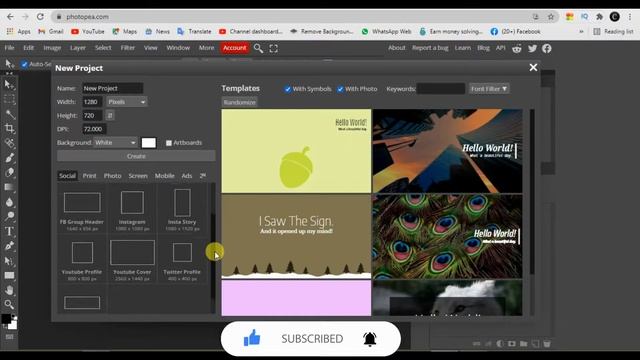Open the background color swatch
Image resolution: width=640 pixels, height=360 pixels.
pos(149,143)
